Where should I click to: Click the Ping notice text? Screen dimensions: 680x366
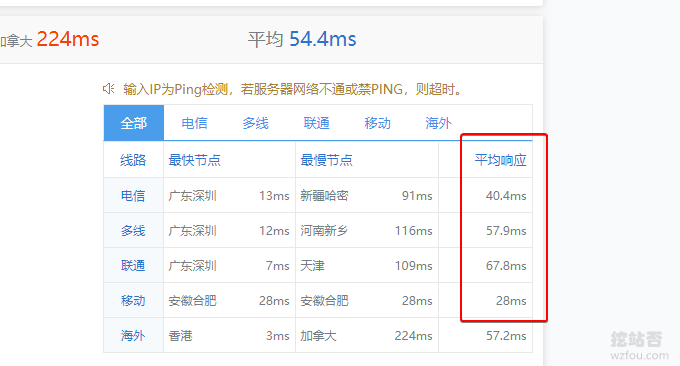[292, 89]
